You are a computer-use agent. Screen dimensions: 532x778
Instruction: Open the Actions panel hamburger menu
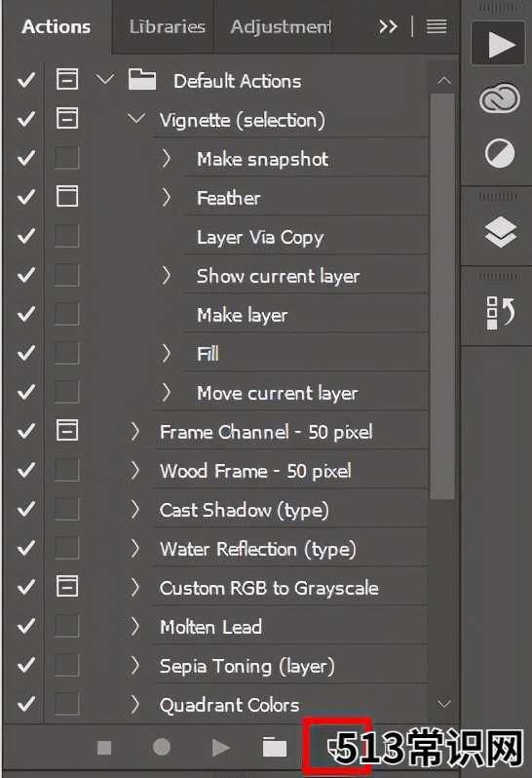pyautogui.click(x=437, y=26)
